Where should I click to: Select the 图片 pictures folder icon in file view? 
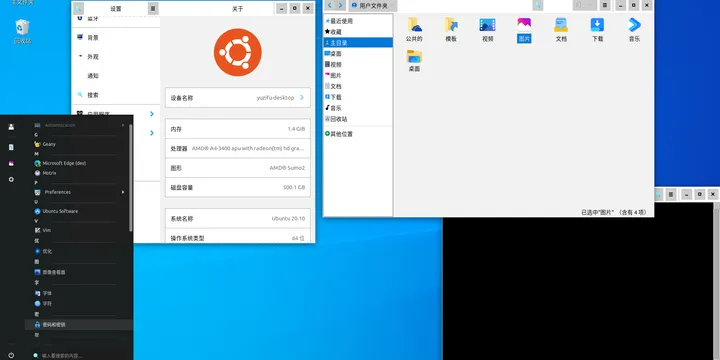click(524, 30)
